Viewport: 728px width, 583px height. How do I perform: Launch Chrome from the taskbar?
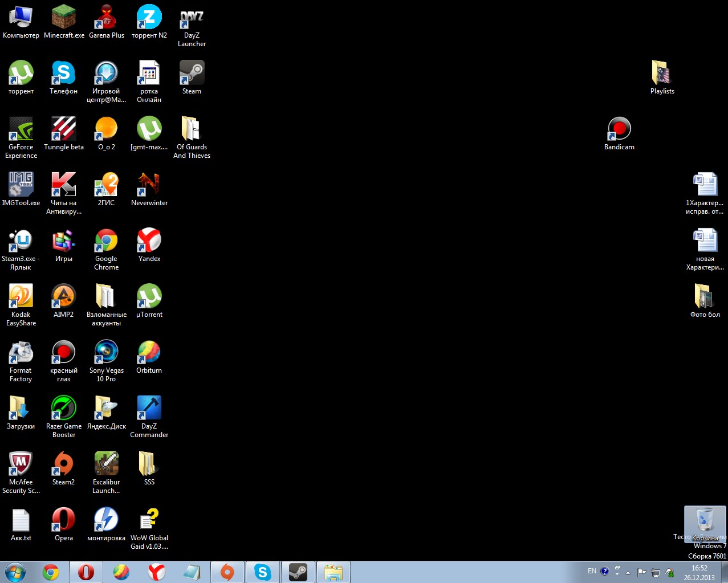tap(51, 572)
